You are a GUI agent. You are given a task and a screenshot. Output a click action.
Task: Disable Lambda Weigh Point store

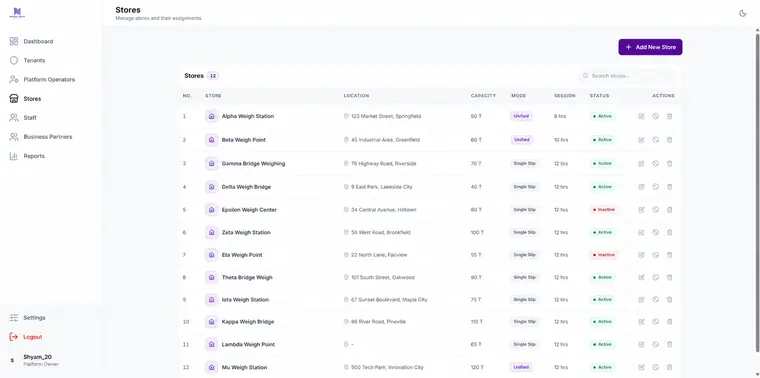655,345
